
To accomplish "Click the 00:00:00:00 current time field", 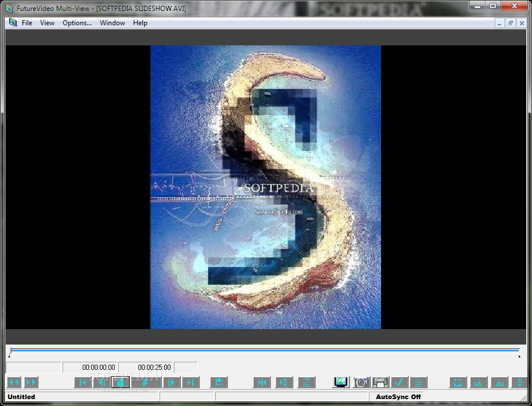I will click(x=90, y=368).
